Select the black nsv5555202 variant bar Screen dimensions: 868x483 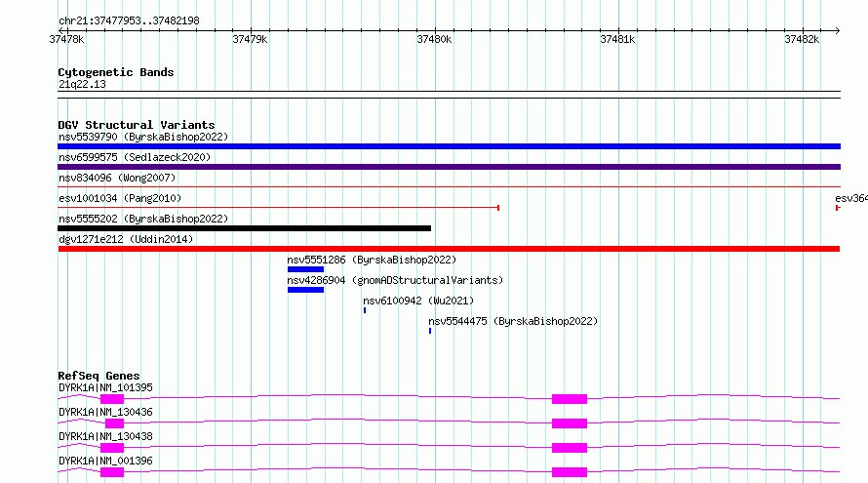244,228
